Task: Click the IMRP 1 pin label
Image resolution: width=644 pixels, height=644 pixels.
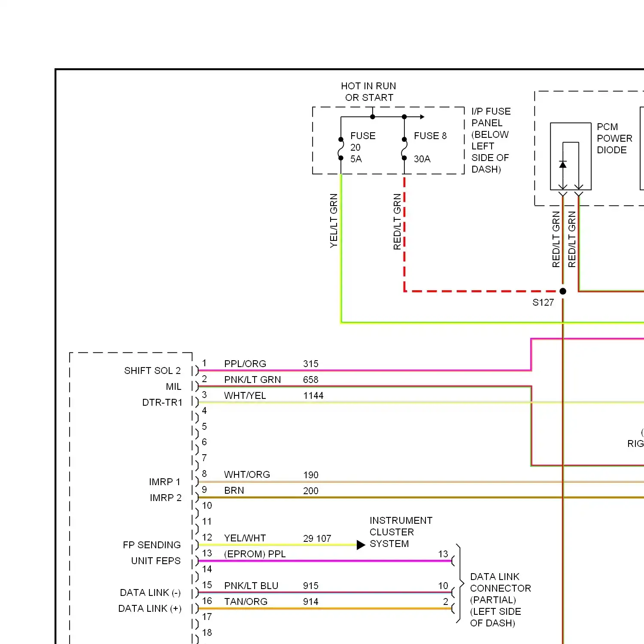Action: click(165, 482)
